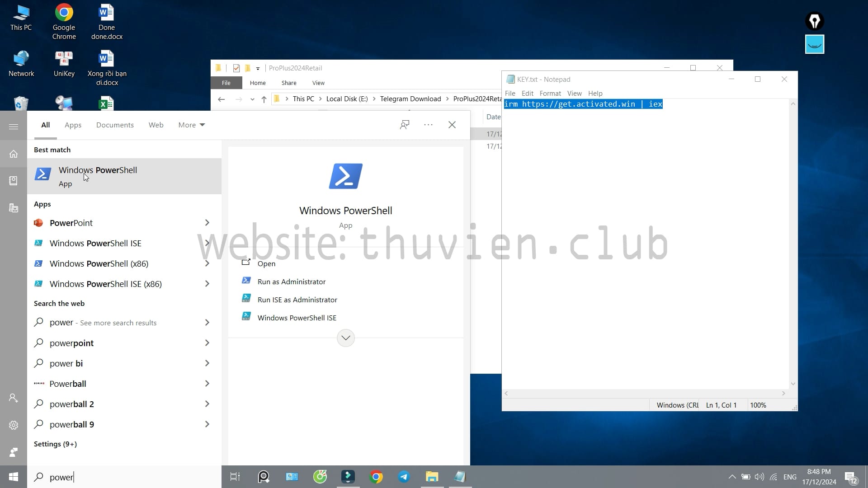
Task: Open Task View on taskbar
Action: click(x=235, y=477)
